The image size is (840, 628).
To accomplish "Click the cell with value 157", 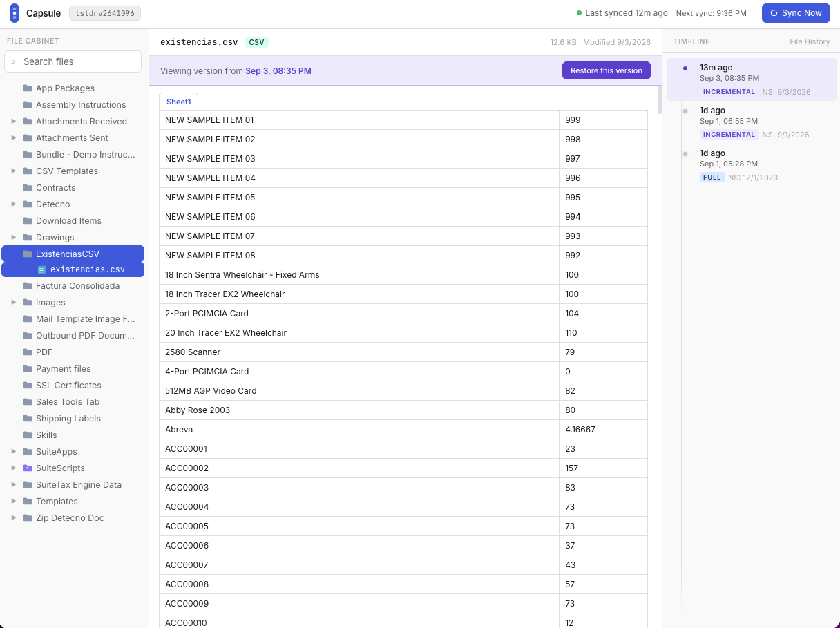I will (604, 468).
